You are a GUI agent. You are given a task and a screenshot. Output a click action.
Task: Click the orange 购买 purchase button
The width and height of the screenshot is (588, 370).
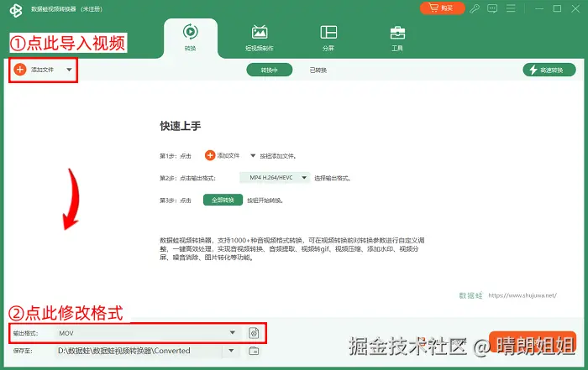442,8
